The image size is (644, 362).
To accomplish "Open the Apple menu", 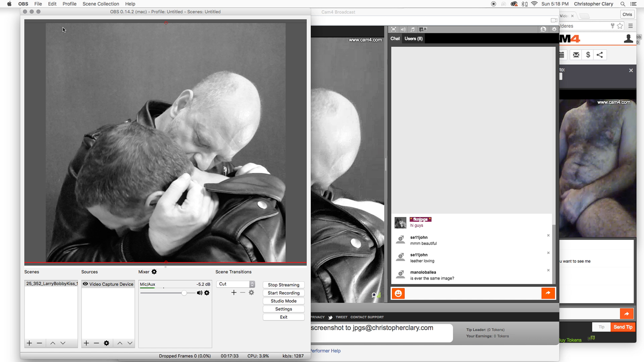I will (x=9, y=4).
